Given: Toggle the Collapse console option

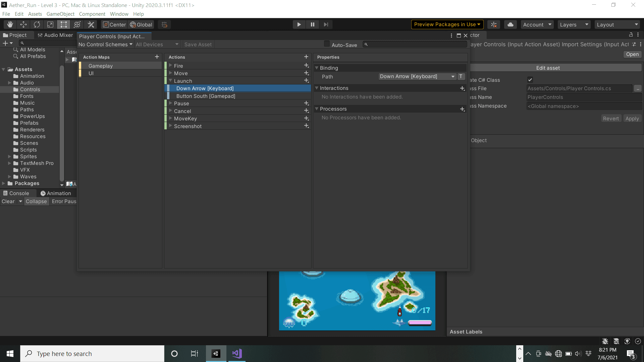Looking at the screenshot, I should click(x=36, y=201).
